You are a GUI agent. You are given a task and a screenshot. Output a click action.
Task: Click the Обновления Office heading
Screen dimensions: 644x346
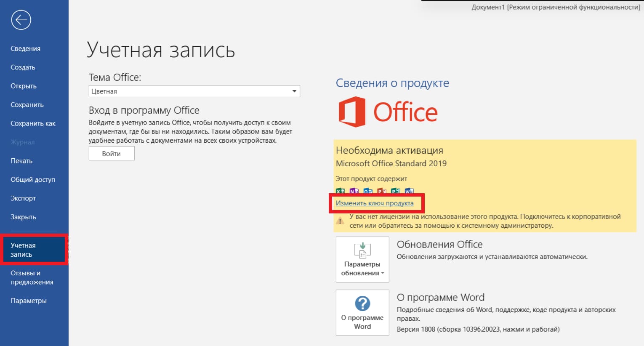(439, 245)
